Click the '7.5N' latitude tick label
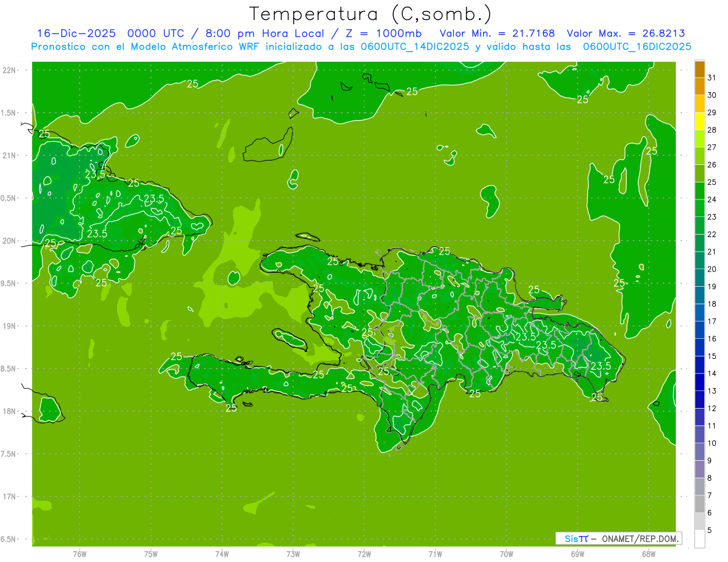Image resolution: width=728 pixels, height=562 pixels. (9, 453)
